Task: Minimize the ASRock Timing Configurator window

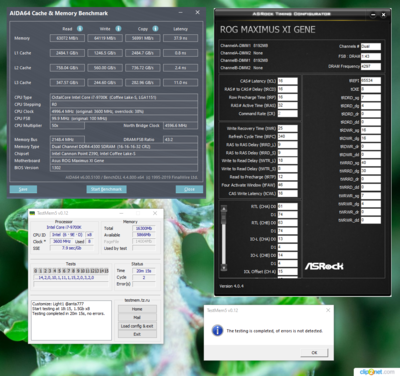Action: click(x=373, y=15)
